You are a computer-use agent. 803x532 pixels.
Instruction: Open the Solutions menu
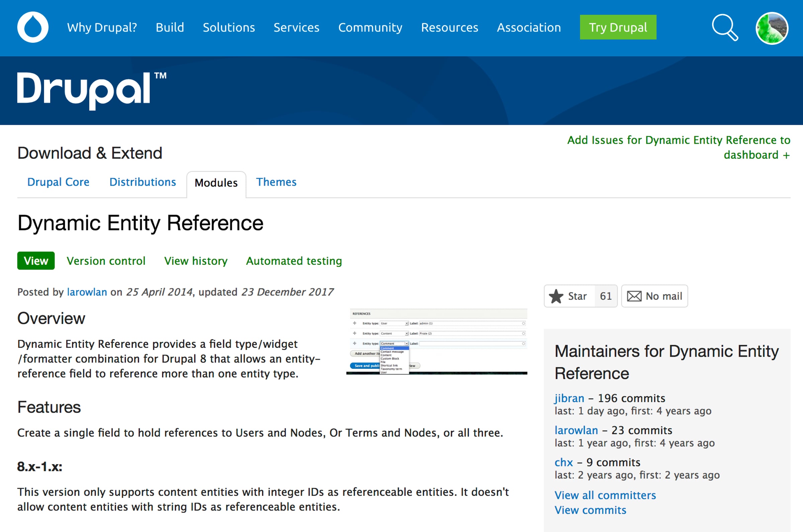[229, 27]
